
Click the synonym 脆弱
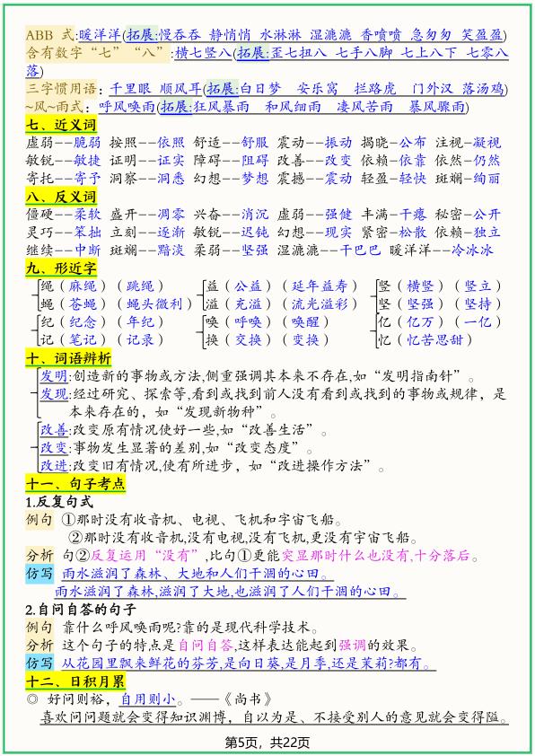[x=87, y=143]
